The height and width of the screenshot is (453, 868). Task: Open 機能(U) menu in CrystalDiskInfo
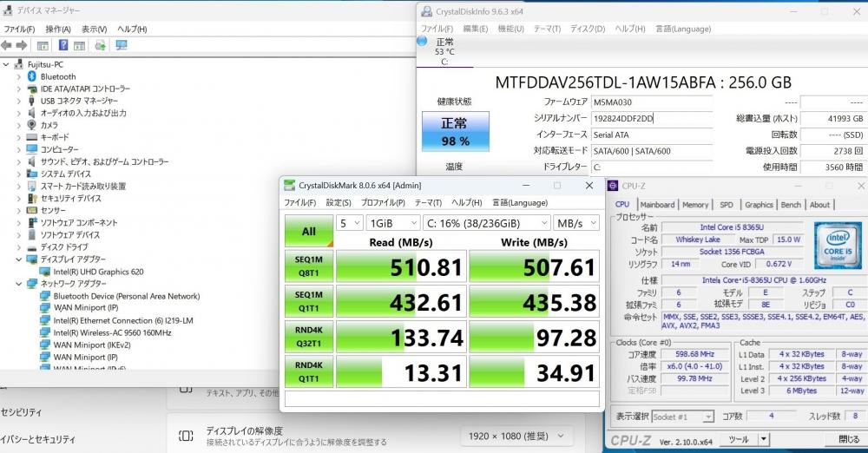(x=510, y=29)
